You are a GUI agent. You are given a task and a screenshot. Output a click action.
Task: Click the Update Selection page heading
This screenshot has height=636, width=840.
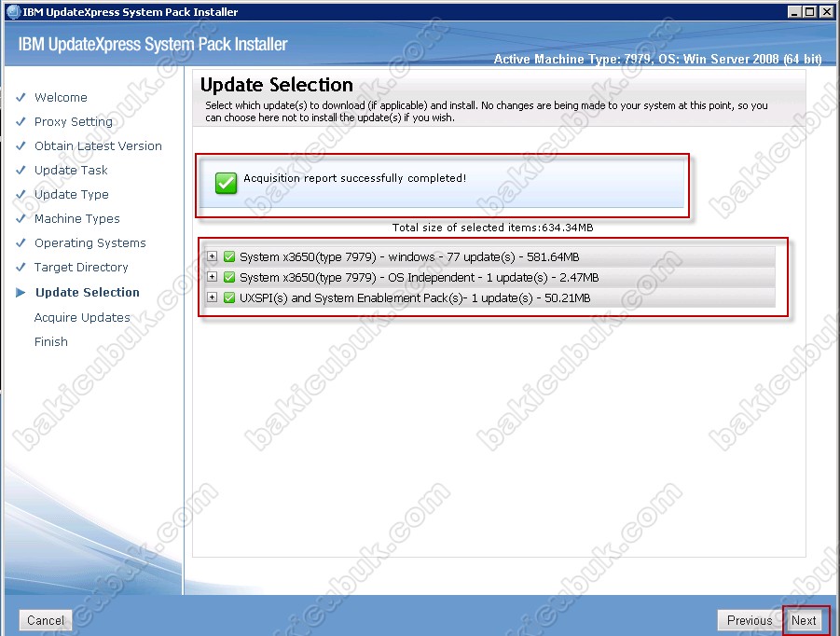coord(277,85)
